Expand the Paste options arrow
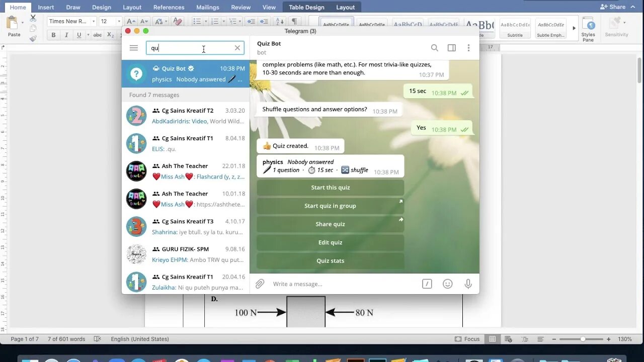644x362 pixels. coord(23,23)
